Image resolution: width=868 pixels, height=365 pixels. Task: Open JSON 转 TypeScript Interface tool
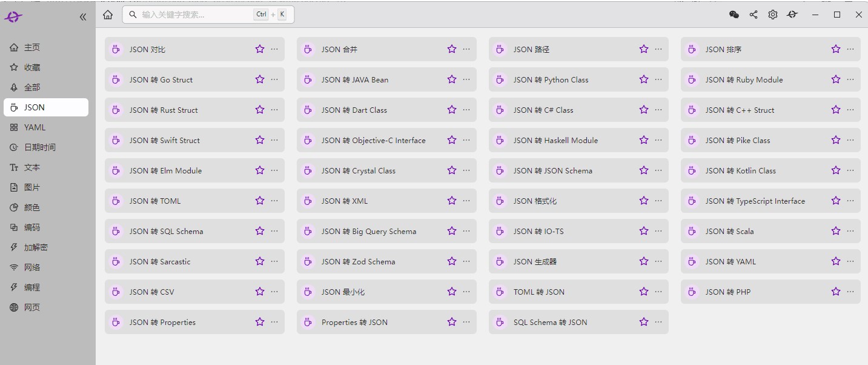pyautogui.click(x=770, y=201)
